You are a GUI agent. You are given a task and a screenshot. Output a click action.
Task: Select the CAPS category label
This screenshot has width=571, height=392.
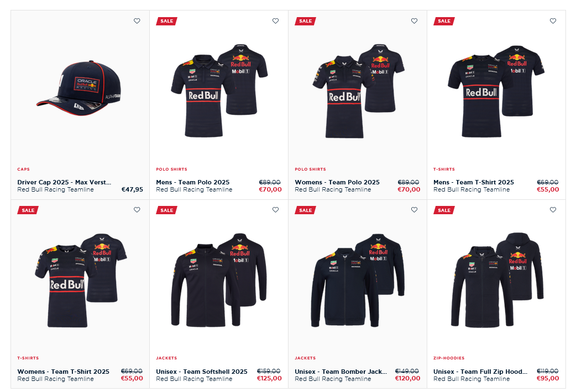[23, 169]
